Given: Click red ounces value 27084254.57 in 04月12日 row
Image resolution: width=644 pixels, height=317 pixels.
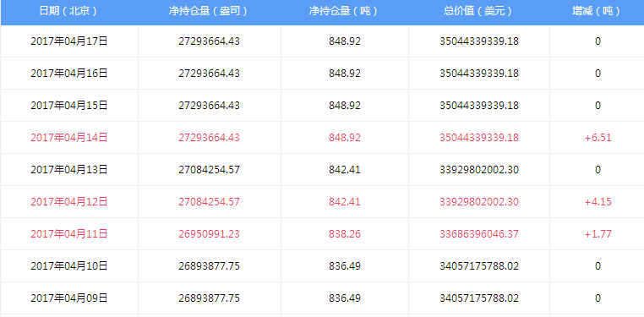Looking at the screenshot, I should click(x=209, y=202).
